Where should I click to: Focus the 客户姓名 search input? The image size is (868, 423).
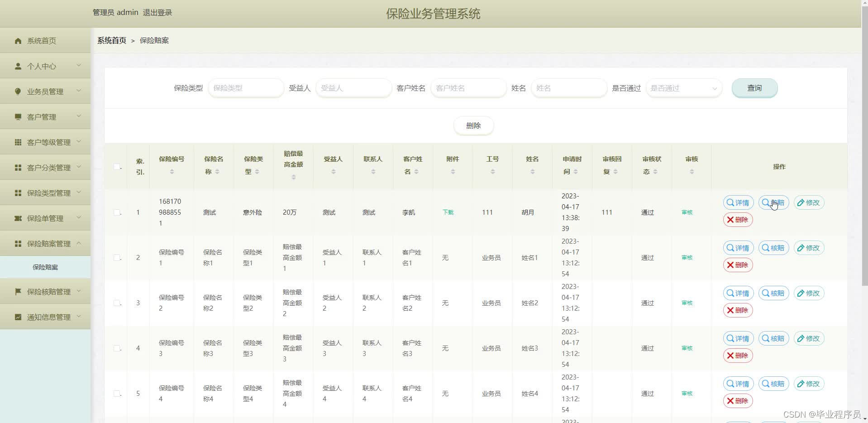[x=468, y=88]
